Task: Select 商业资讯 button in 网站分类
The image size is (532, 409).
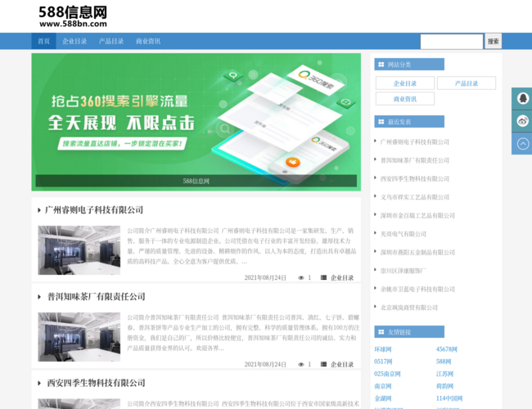Action: [x=405, y=99]
